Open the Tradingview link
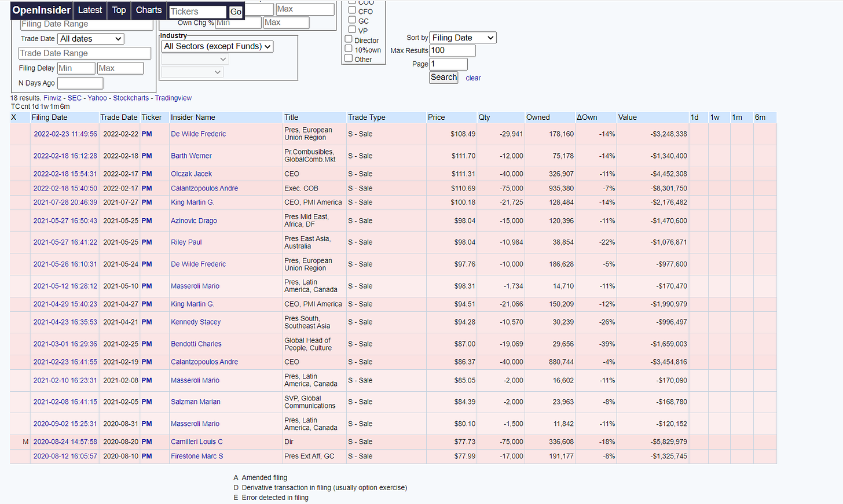Screen dimensions: 843x504 point(173,98)
